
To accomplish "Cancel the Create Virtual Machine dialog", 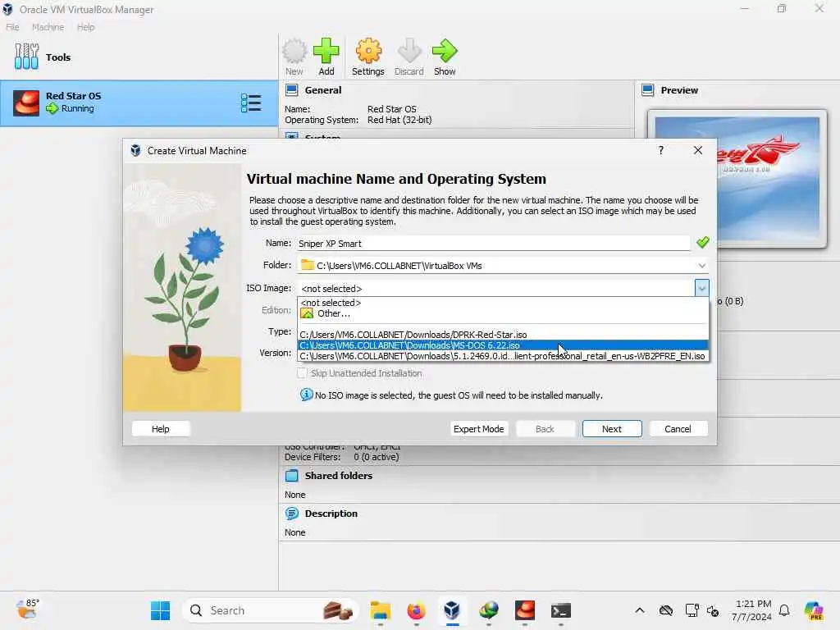I will pyautogui.click(x=678, y=428).
